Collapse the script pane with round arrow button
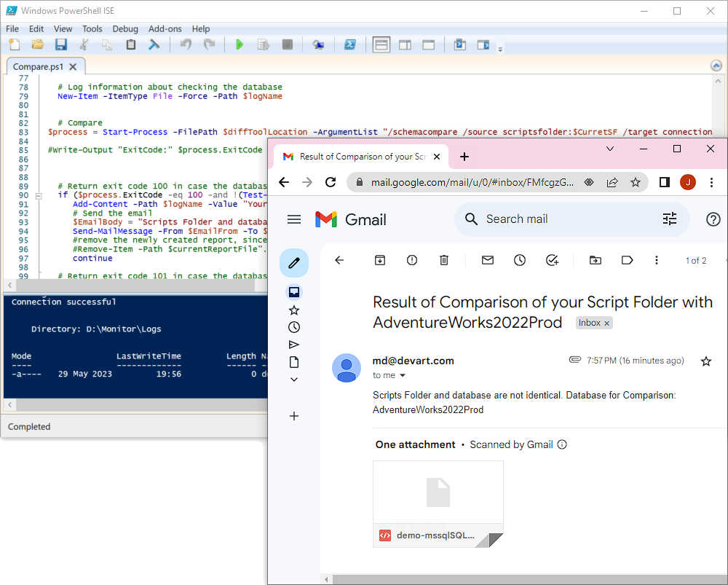 coord(716,66)
